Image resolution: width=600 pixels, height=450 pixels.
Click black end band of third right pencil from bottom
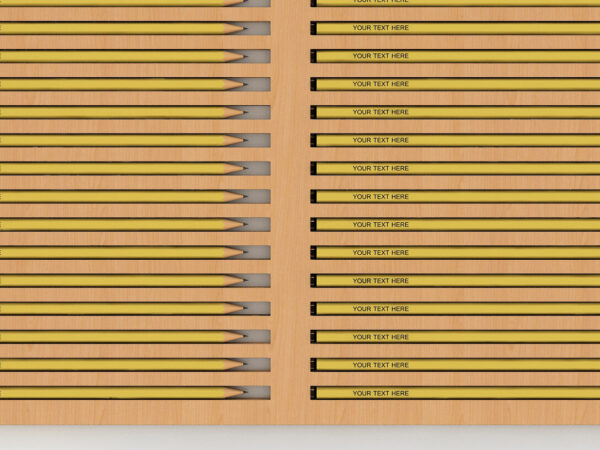pyautogui.click(x=314, y=337)
